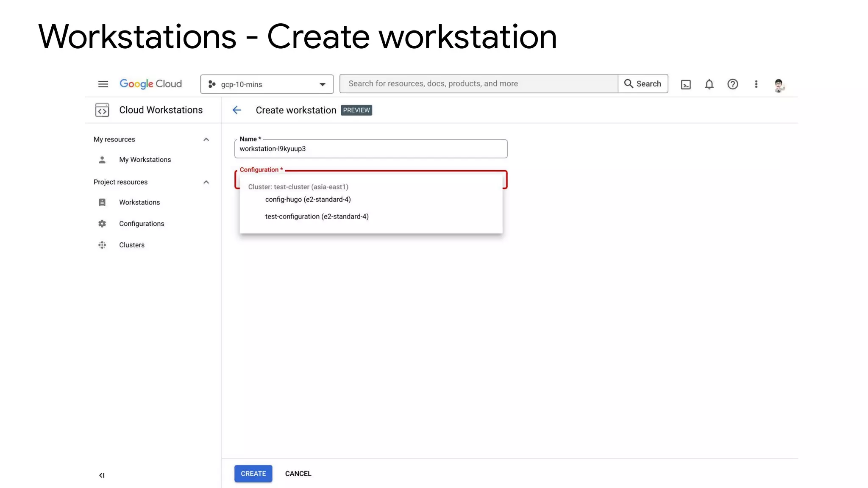Viewport: 868px width, 488px height.
Task: Activate Cloud Shell terminal icon
Action: pyautogui.click(x=686, y=84)
